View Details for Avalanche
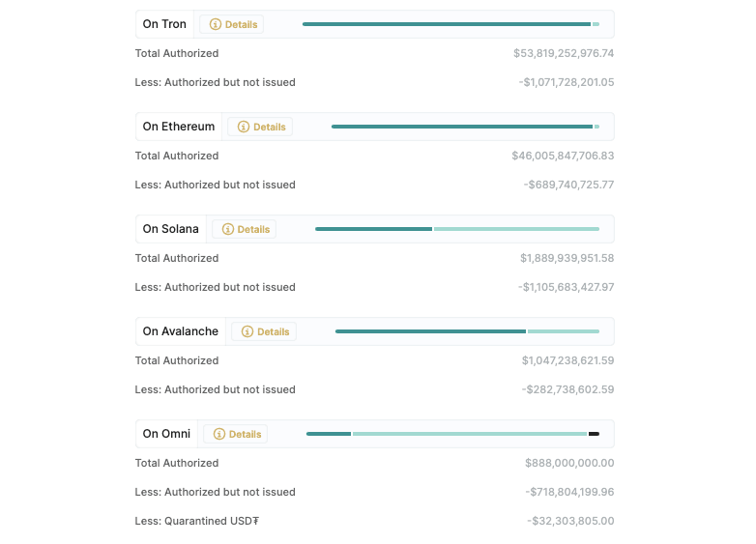This screenshot has width=756, height=544. pos(264,331)
